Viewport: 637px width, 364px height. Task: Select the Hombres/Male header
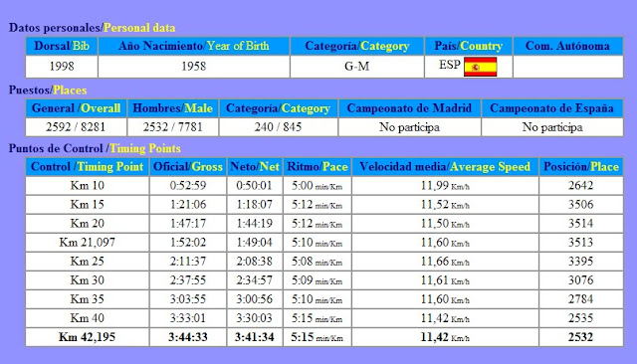172,108
